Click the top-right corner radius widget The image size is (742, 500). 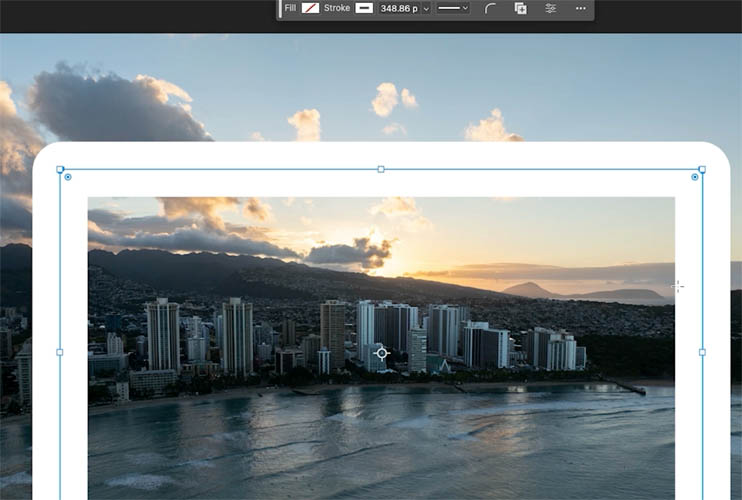pyautogui.click(x=695, y=177)
